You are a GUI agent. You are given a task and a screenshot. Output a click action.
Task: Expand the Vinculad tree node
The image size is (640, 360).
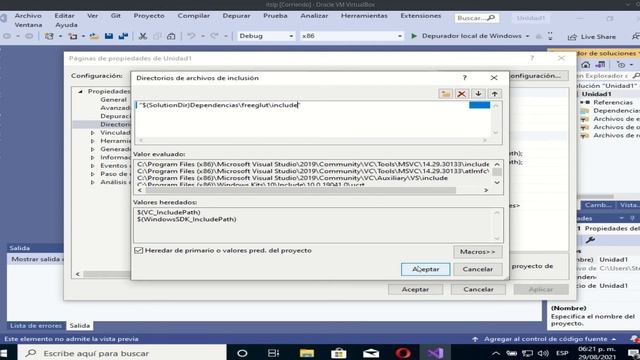(93, 133)
